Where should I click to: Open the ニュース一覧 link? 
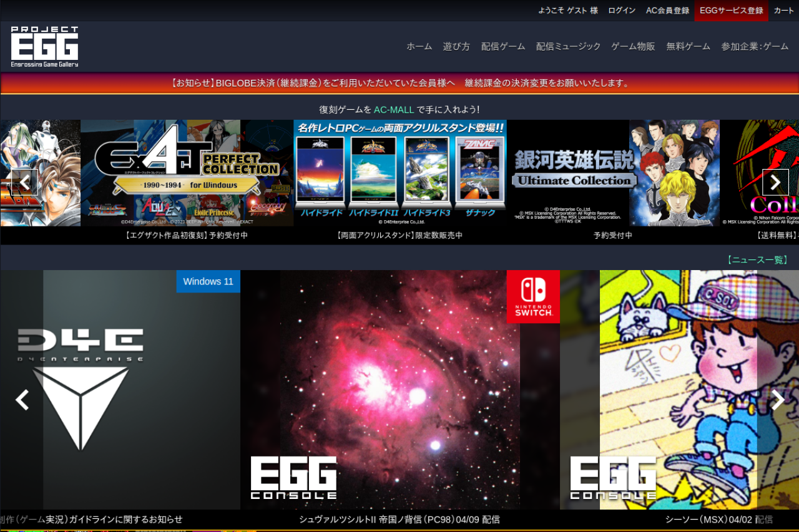(757, 259)
